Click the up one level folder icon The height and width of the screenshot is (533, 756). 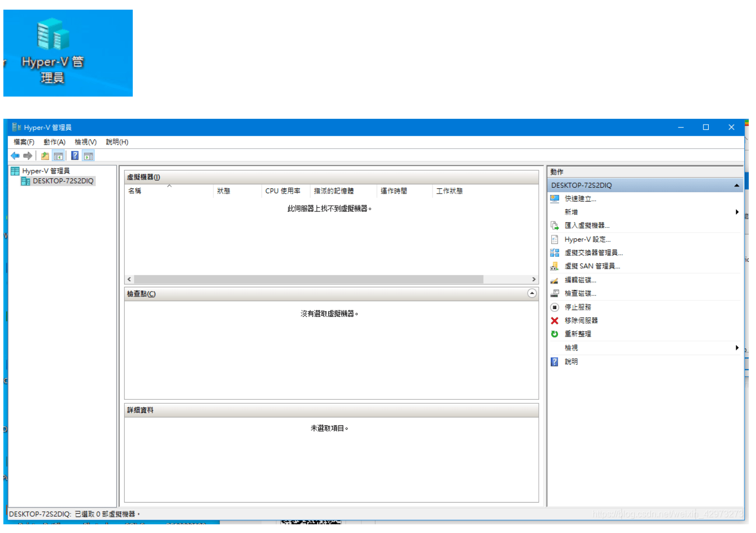(x=45, y=155)
